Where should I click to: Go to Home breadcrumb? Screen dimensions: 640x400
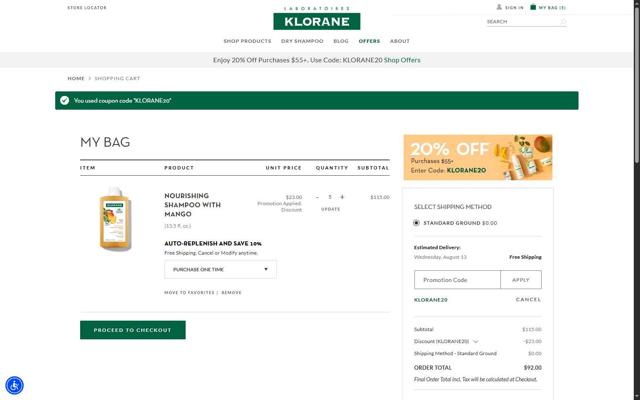point(76,78)
